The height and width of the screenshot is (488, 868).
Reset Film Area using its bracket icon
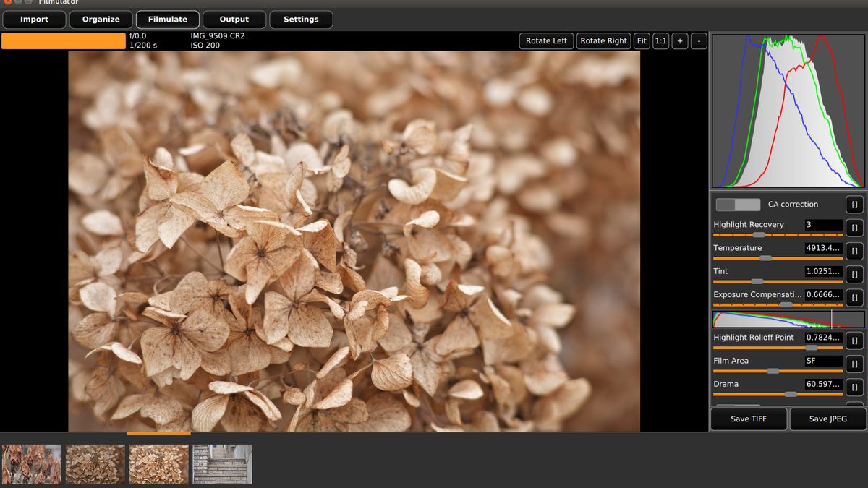point(854,364)
